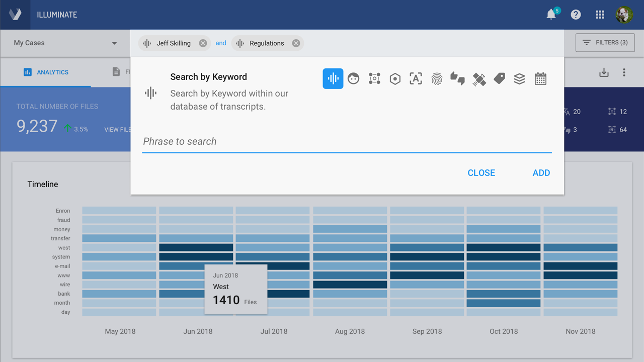The image size is (644, 362).
Task: Select the tag search icon
Action: (499, 78)
